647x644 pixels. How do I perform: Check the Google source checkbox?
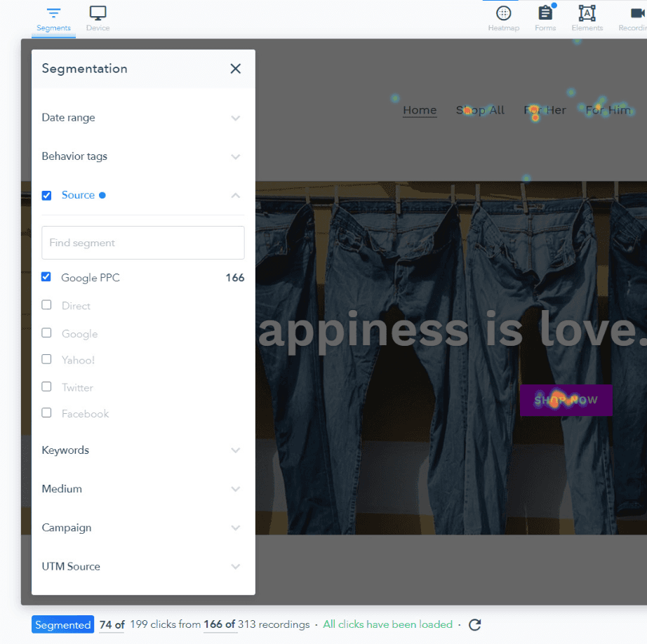[46, 333]
